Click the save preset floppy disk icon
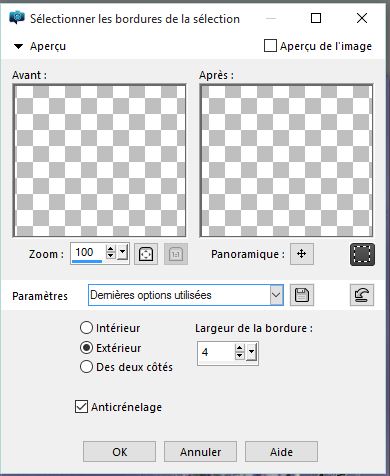 302,295
